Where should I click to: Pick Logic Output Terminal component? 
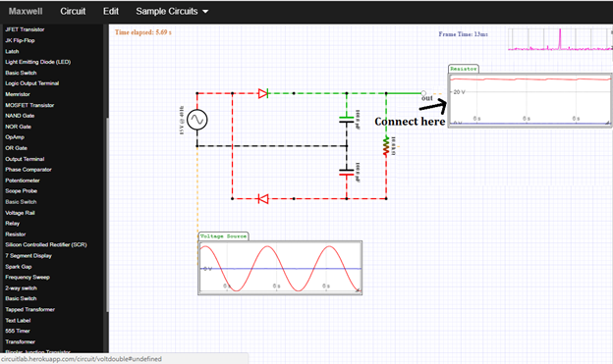click(32, 83)
